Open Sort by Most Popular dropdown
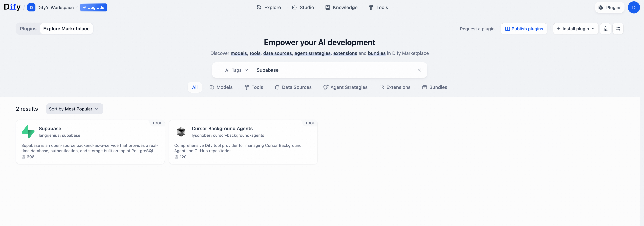644x226 pixels. pos(74,109)
